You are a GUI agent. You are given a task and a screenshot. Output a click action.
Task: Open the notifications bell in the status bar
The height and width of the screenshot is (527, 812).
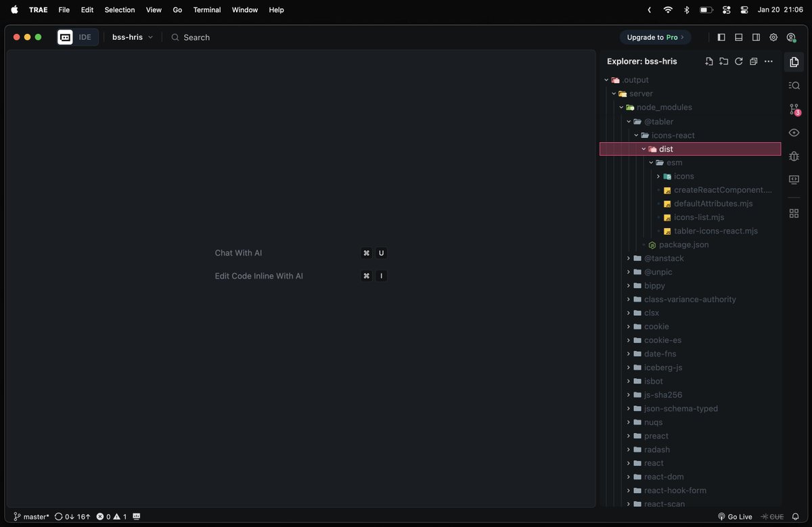(x=795, y=517)
